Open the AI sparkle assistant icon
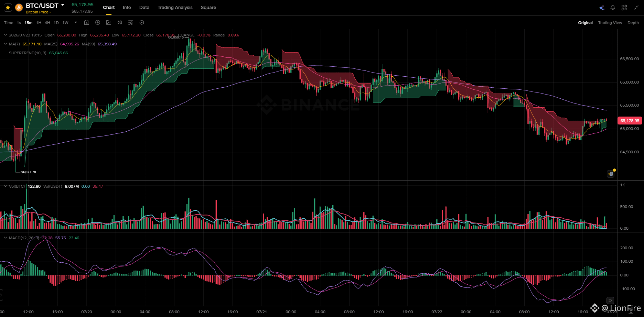644x317 pixels. point(602,8)
